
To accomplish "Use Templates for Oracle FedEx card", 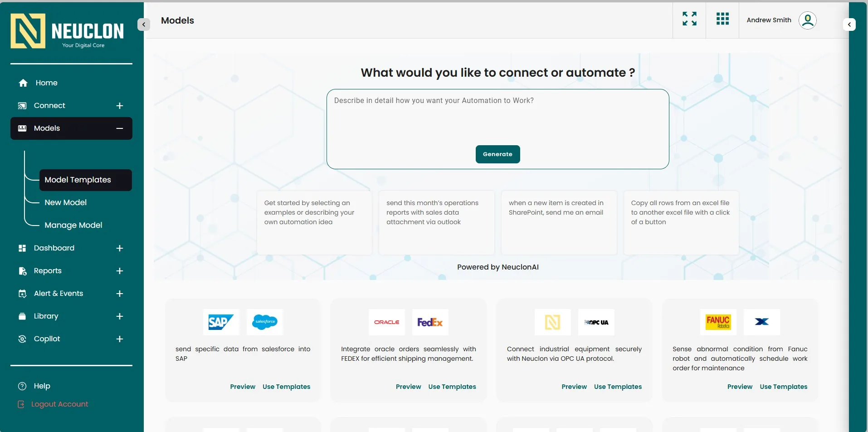I will click(452, 387).
